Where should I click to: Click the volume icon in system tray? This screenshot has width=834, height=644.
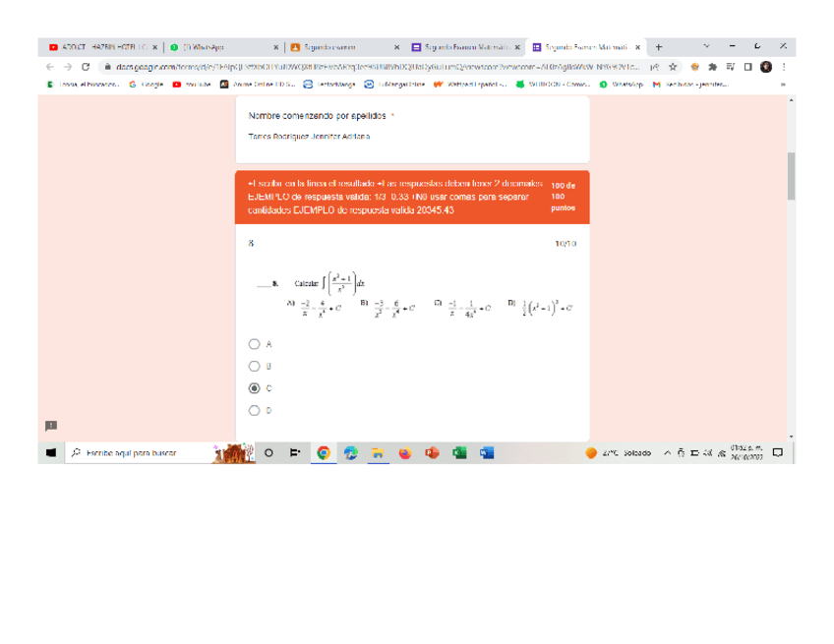point(708,452)
